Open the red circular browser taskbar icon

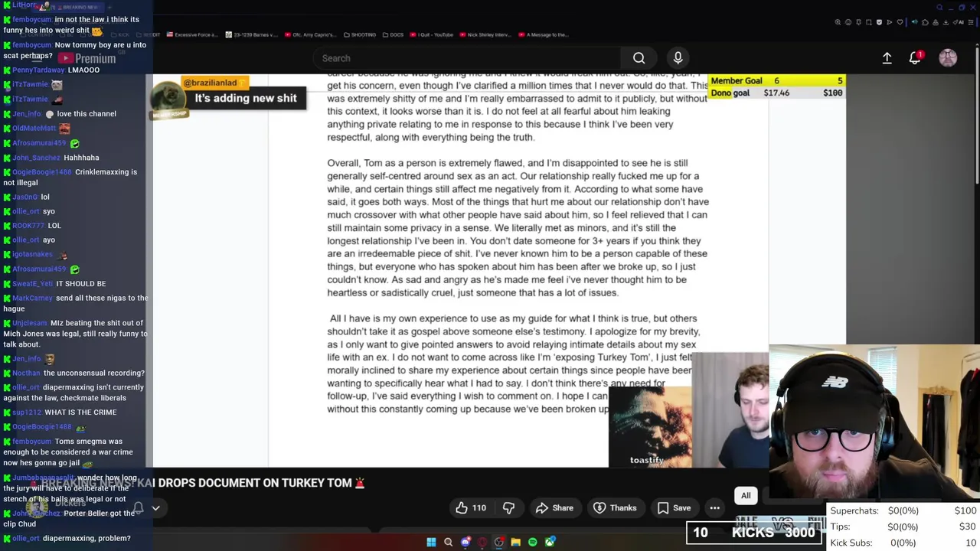[x=482, y=543]
